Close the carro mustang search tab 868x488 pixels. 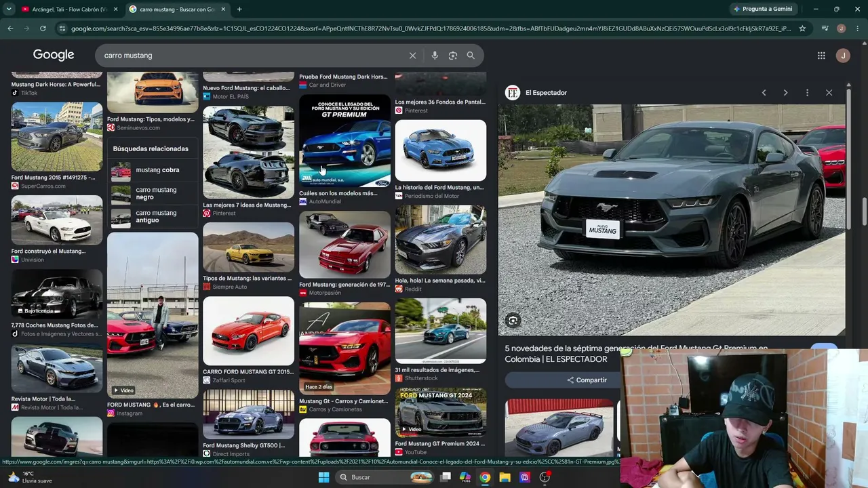click(223, 9)
